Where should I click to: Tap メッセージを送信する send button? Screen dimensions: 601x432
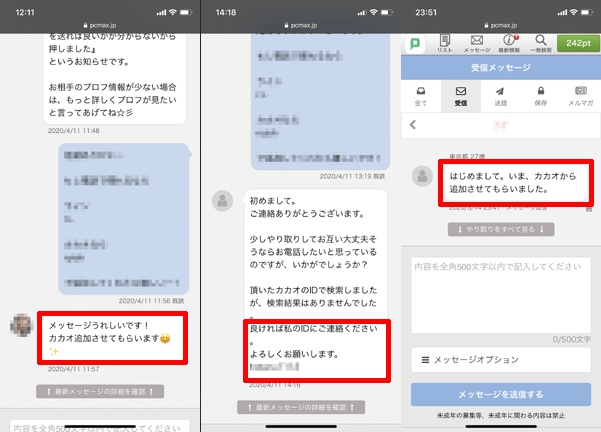point(501,394)
